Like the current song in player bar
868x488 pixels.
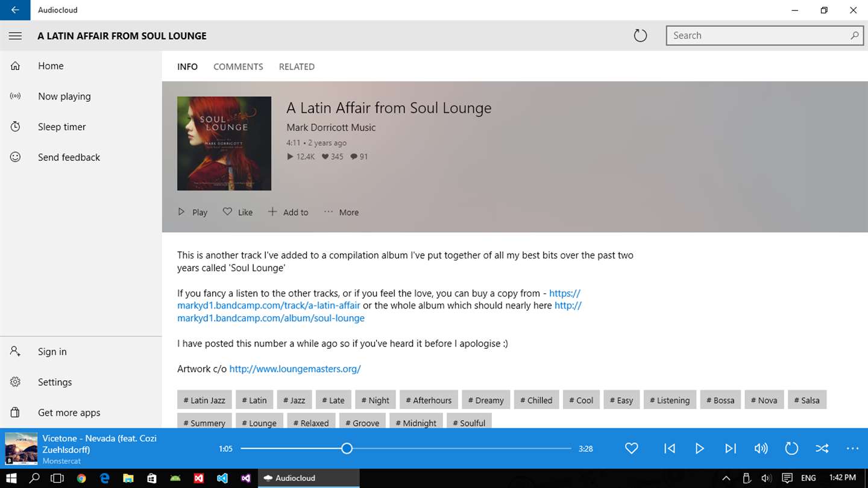point(631,448)
